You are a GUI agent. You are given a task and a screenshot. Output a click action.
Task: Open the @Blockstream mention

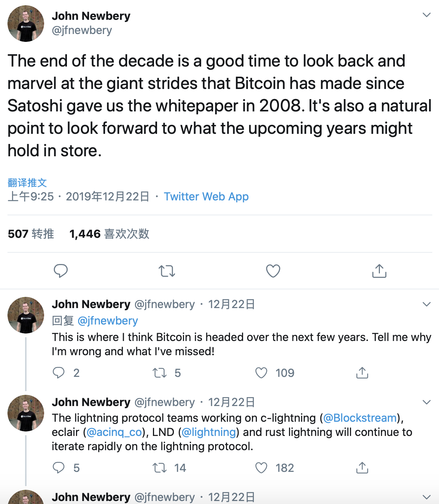[360, 418]
